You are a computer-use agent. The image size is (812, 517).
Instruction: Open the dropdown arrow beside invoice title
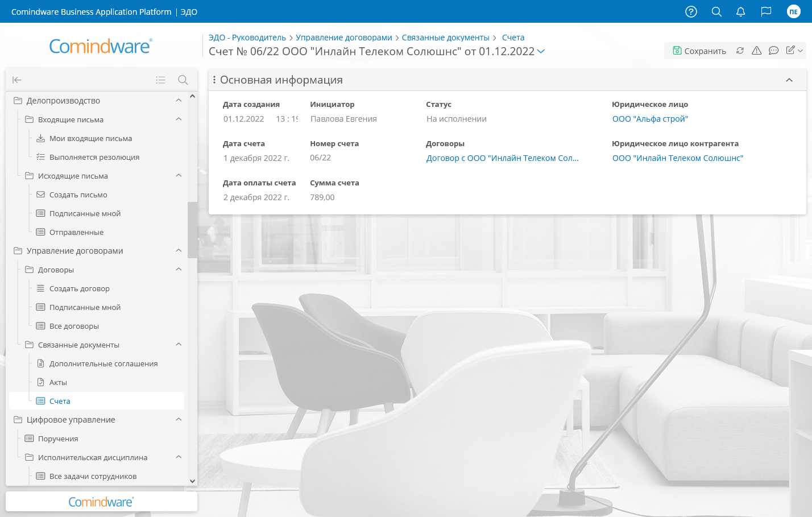[541, 51]
